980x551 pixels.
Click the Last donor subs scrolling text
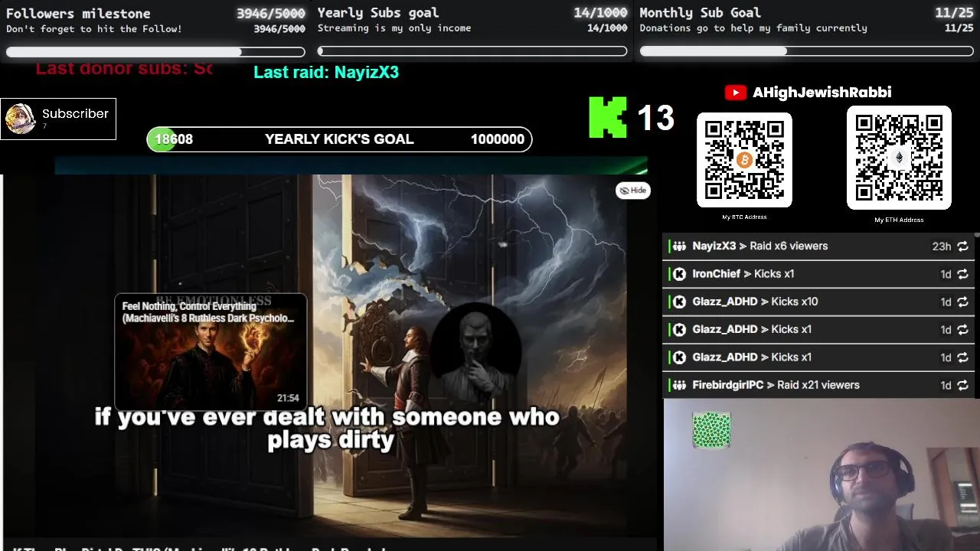coord(124,68)
